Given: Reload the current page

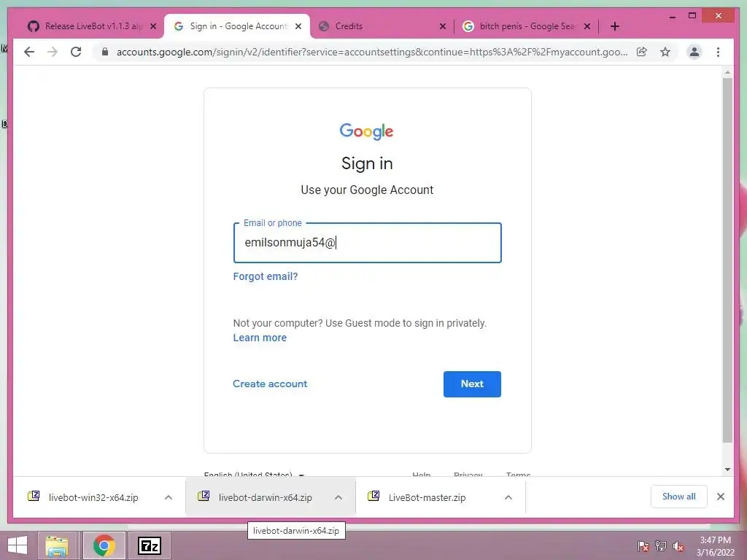Looking at the screenshot, I should pos(76,52).
